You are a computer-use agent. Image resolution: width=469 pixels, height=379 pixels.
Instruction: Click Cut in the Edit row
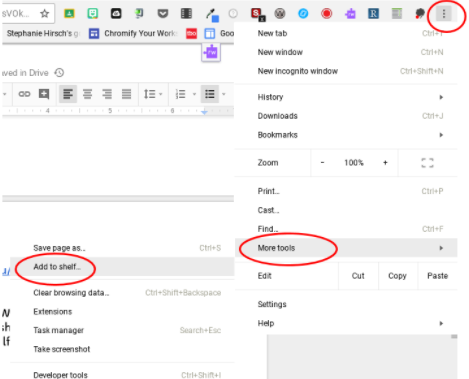(x=358, y=276)
